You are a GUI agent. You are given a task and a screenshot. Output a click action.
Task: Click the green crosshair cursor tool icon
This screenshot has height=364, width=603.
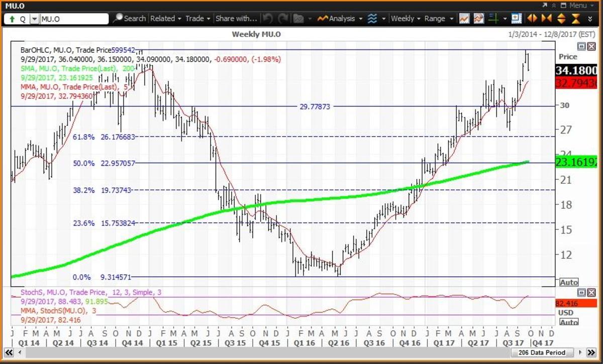click(493, 19)
